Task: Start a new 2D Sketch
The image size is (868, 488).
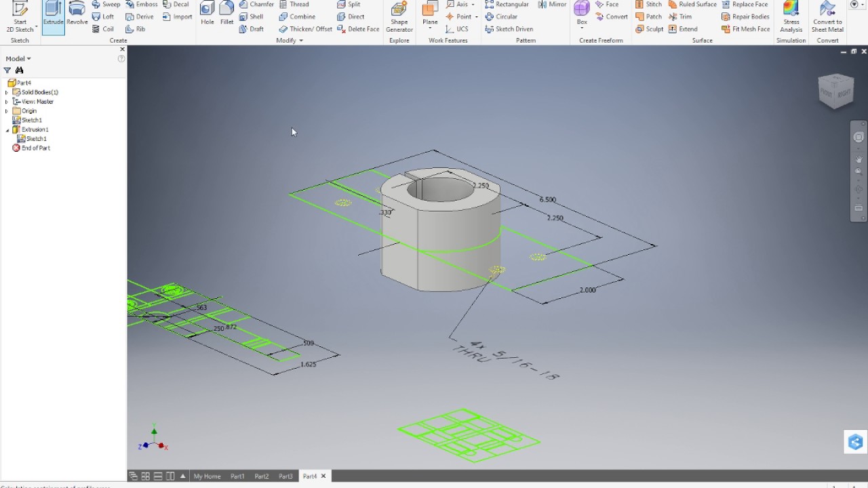Action: click(20, 17)
